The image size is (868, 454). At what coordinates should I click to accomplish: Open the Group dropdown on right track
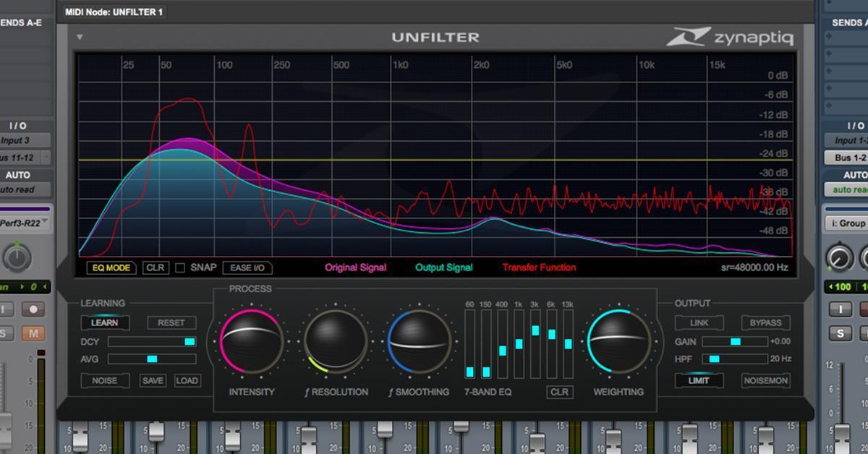846,223
